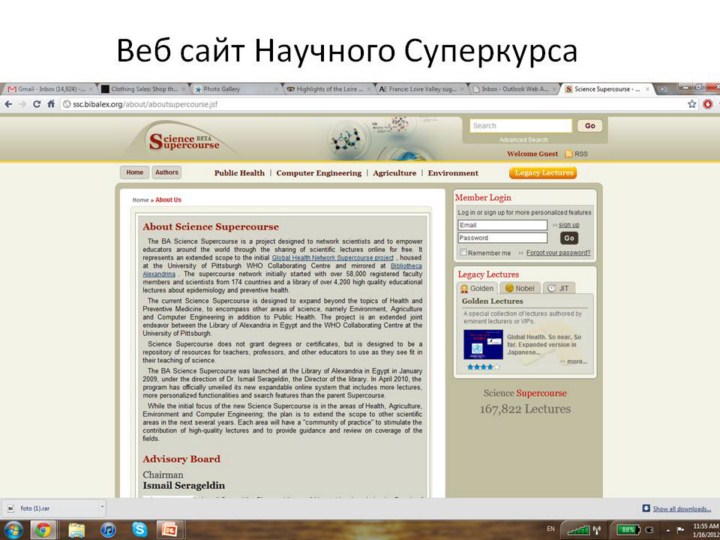Open the Golden lecture thumbnail image
This screenshot has width=720, height=540.
482,343
